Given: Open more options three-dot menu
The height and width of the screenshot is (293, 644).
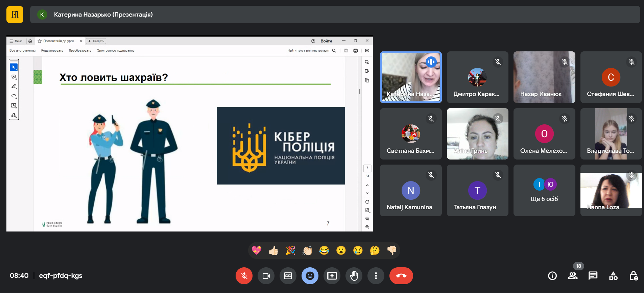Looking at the screenshot, I should point(376,276).
